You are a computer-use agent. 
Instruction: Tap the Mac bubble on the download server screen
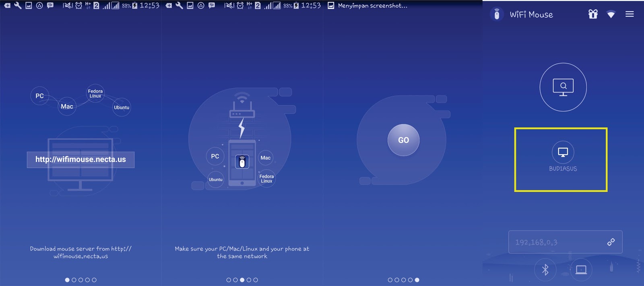(x=67, y=106)
